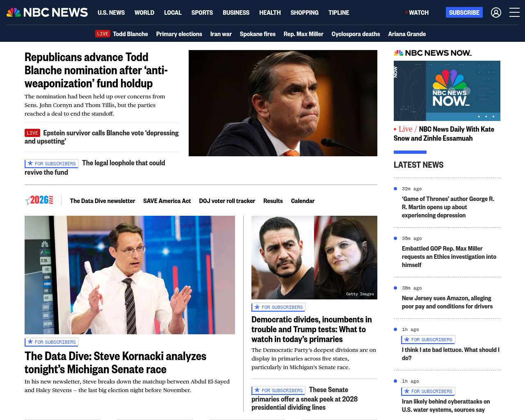Open Ariana Grande trending topic

point(407,34)
